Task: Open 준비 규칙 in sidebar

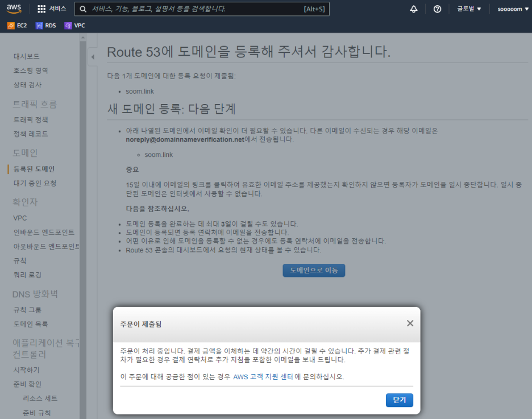Action: click(x=36, y=413)
